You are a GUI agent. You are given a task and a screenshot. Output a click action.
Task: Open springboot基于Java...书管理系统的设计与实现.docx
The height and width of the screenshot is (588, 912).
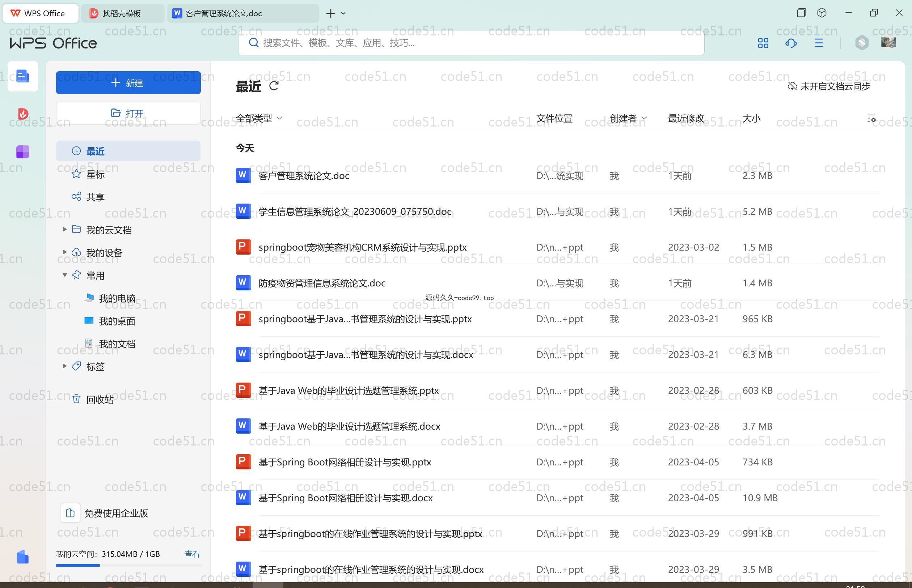(366, 355)
